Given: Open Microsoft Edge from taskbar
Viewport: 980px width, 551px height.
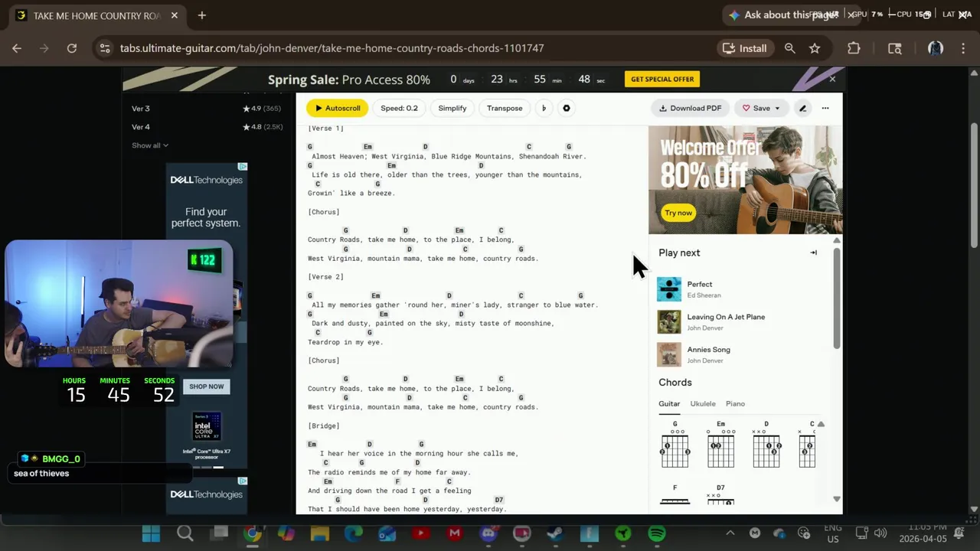Looking at the screenshot, I should [353, 533].
